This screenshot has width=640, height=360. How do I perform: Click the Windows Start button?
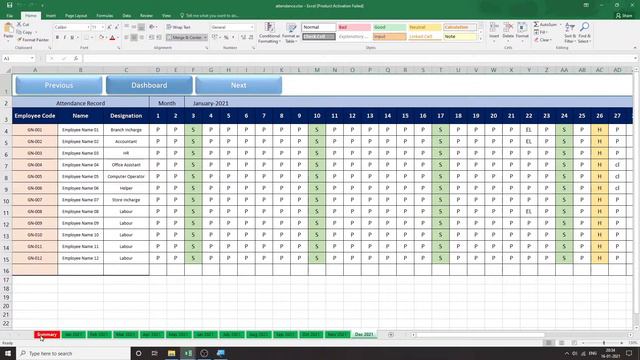click(8, 353)
